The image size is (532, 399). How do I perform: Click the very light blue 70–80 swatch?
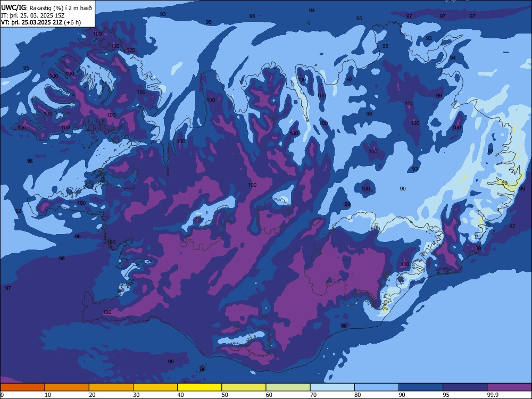click(x=332, y=387)
